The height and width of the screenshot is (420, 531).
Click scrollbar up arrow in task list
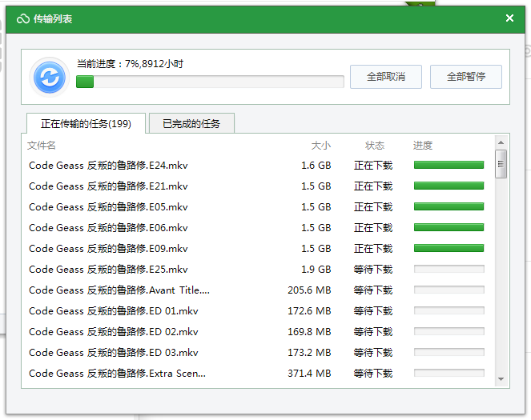point(501,142)
